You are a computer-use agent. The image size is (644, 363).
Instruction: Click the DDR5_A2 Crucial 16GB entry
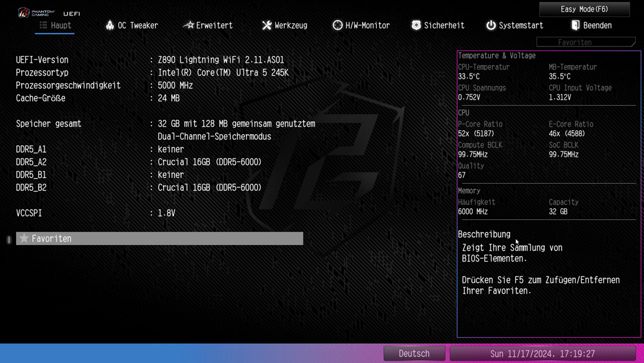click(x=209, y=162)
